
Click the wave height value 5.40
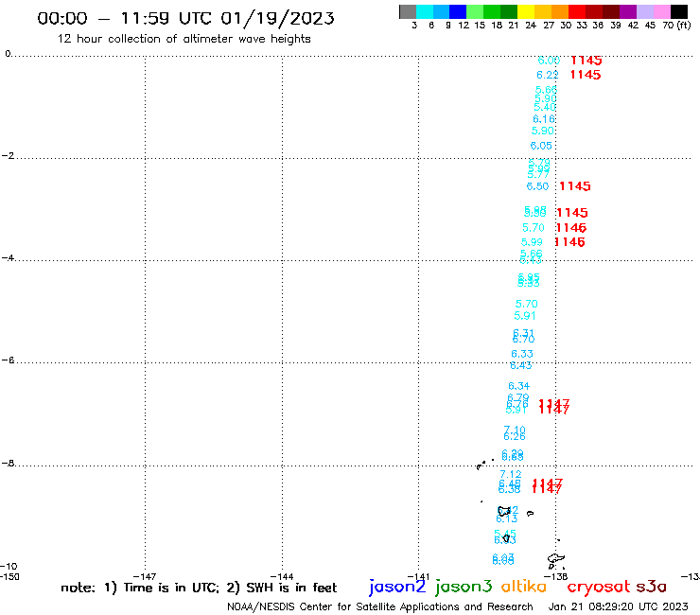coord(545,107)
